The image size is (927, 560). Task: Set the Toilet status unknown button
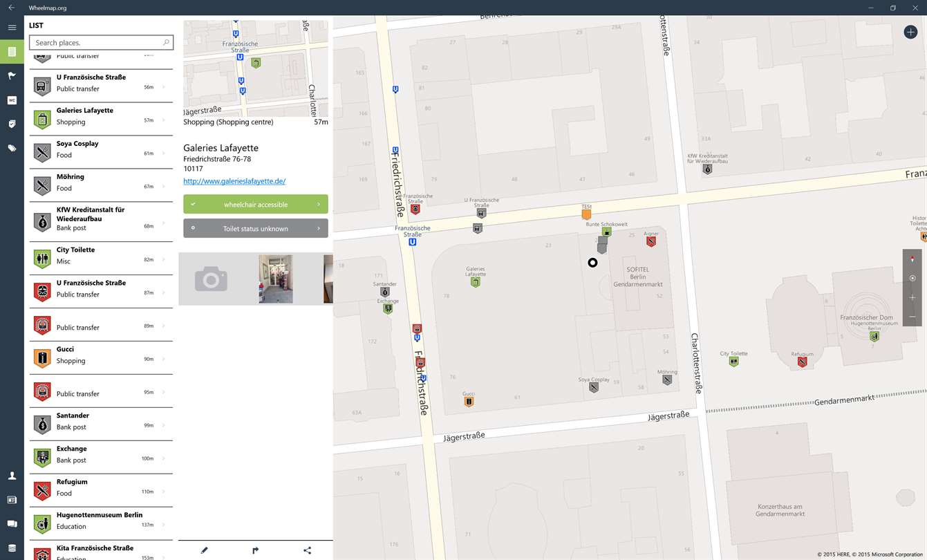pyautogui.click(x=256, y=228)
